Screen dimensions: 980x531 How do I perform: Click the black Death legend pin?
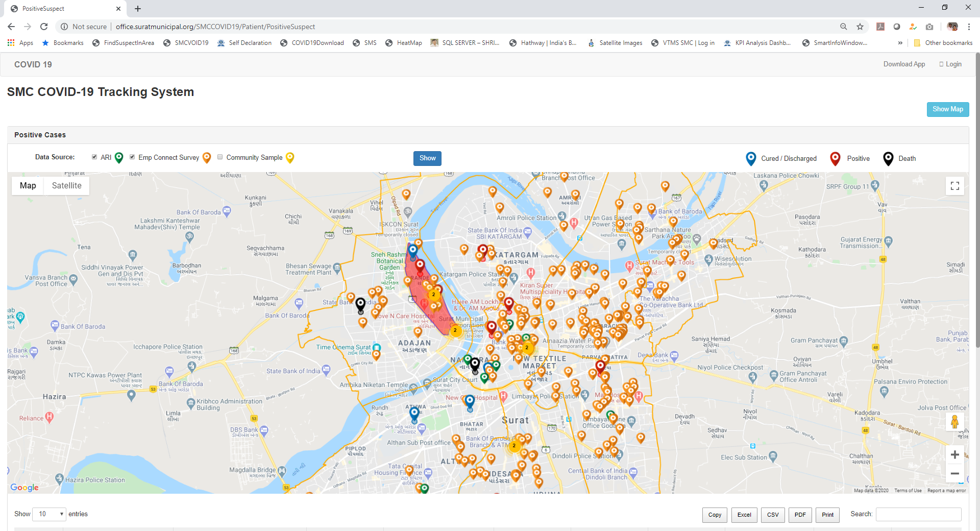(x=888, y=159)
